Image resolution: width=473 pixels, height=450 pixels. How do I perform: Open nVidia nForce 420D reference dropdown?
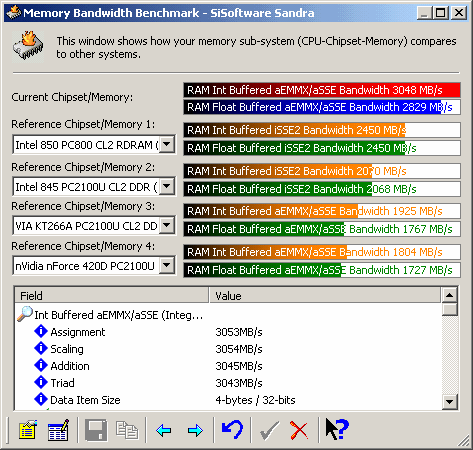[x=167, y=266]
